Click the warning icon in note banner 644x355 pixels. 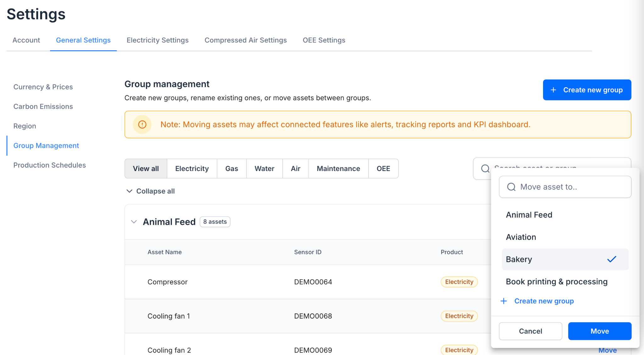[142, 125]
